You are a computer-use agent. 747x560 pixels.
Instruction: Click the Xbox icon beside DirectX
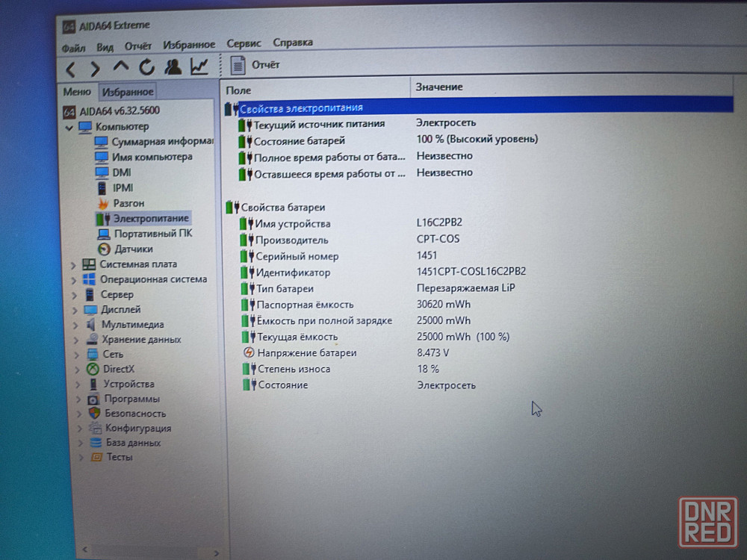(x=93, y=369)
